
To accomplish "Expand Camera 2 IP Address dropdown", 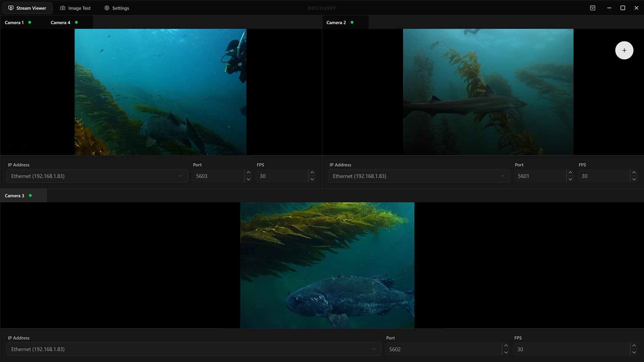I will tap(502, 176).
